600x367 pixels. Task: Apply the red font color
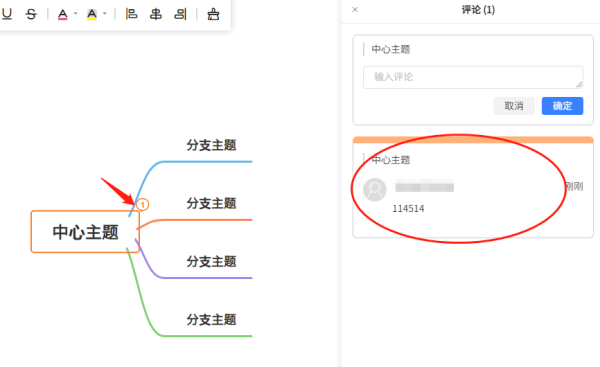tap(62, 14)
